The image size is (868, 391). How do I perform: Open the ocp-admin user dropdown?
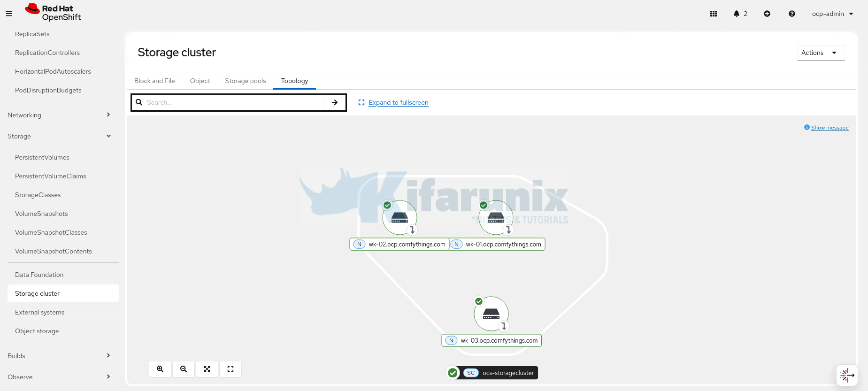(x=833, y=14)
